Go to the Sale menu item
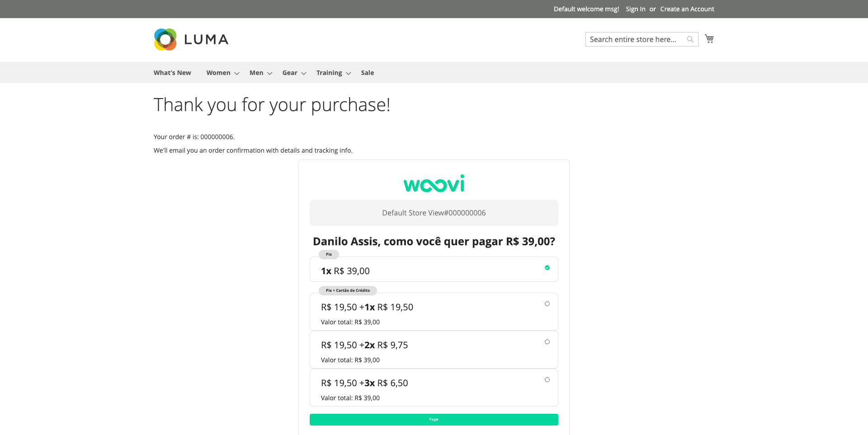 coord(367,73)
